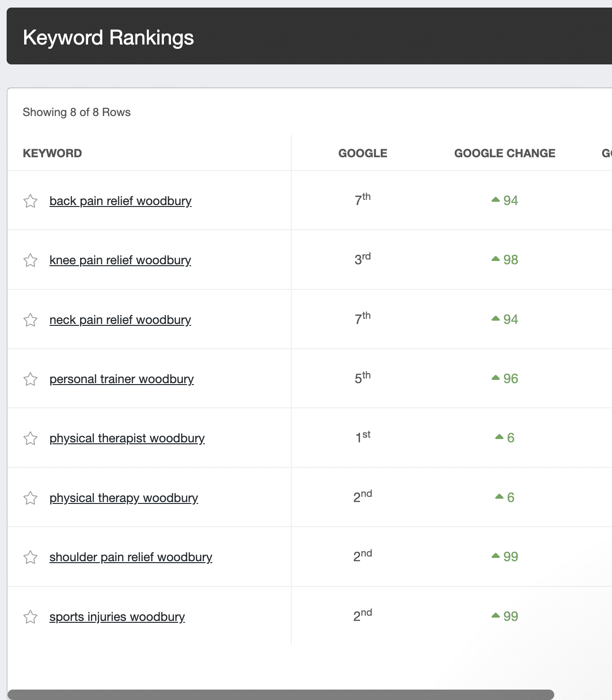612x700 pixels.
Task: Sort the table by Keyword column header
Action: pyautogui.click(x=53, y=153)
